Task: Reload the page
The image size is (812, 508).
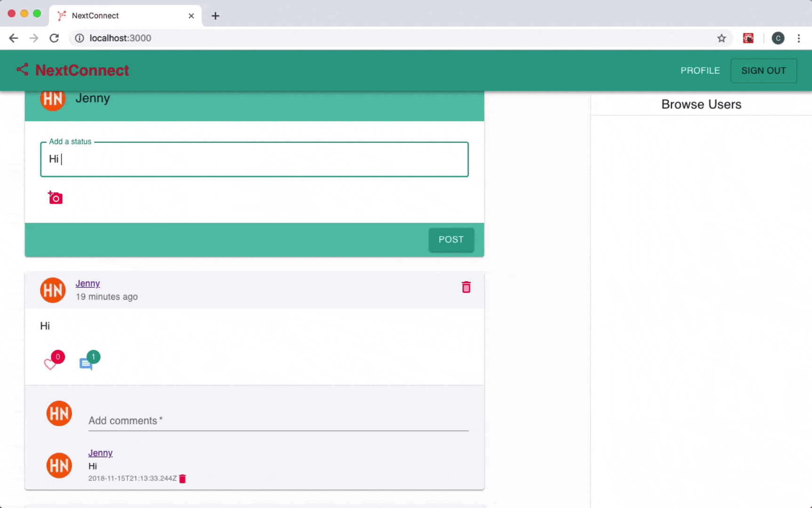Action: (x=54, y=38)
